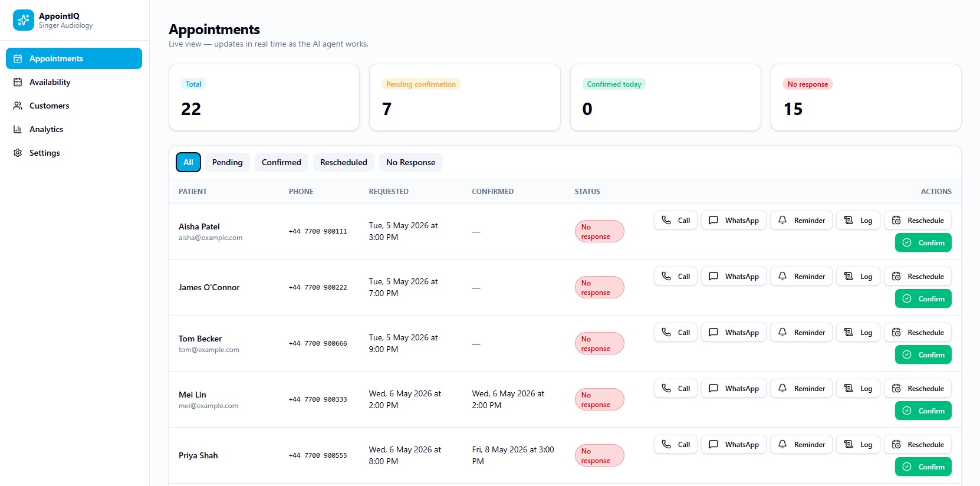Open Settings using the gear icon
The width and height of the screenshot is (980, 486).
(18, 153)
